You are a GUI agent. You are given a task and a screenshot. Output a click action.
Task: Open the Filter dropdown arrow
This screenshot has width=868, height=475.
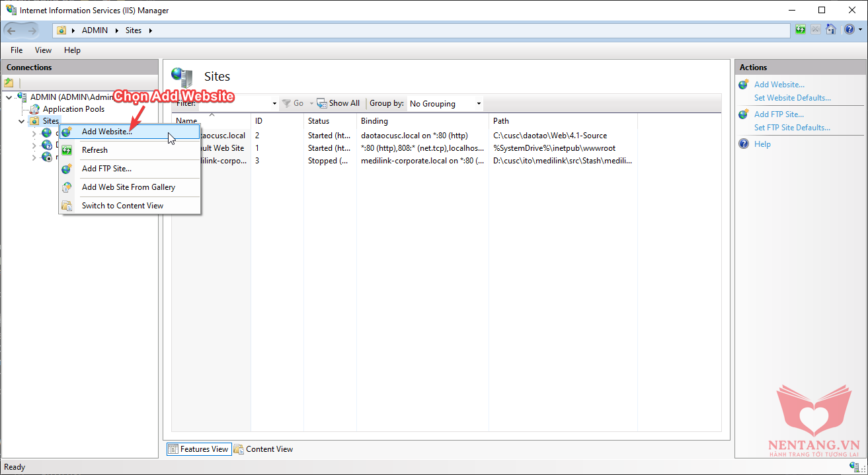pos(274,104)
